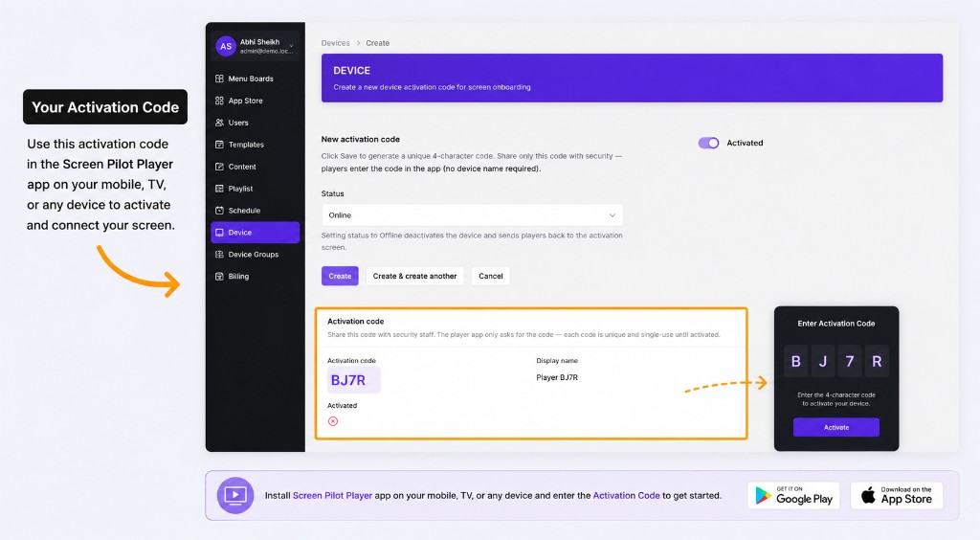Go to Users section

255,123
